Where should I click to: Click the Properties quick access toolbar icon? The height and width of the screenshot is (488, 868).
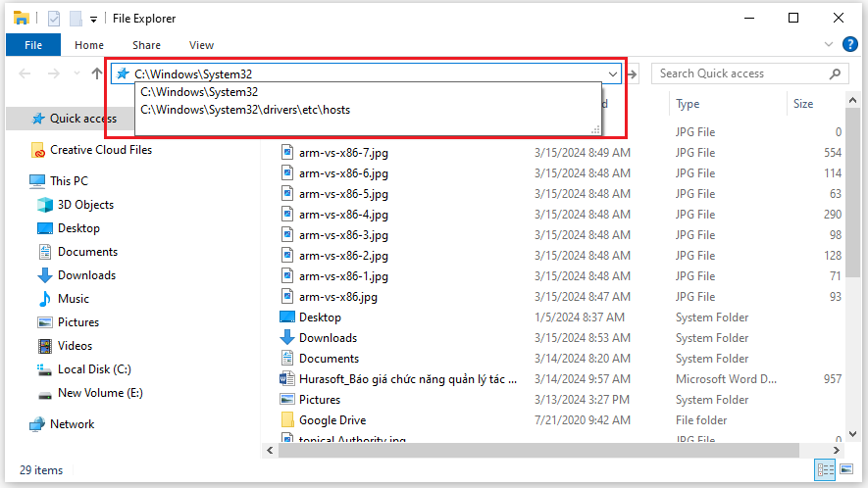click(x=54, y=19)
